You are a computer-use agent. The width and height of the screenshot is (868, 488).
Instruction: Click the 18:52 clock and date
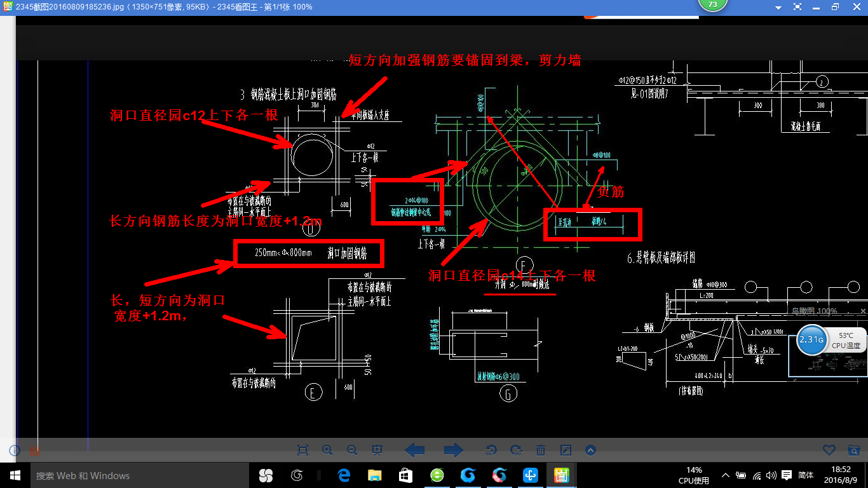pyautogui.click(x=841, y=475)
